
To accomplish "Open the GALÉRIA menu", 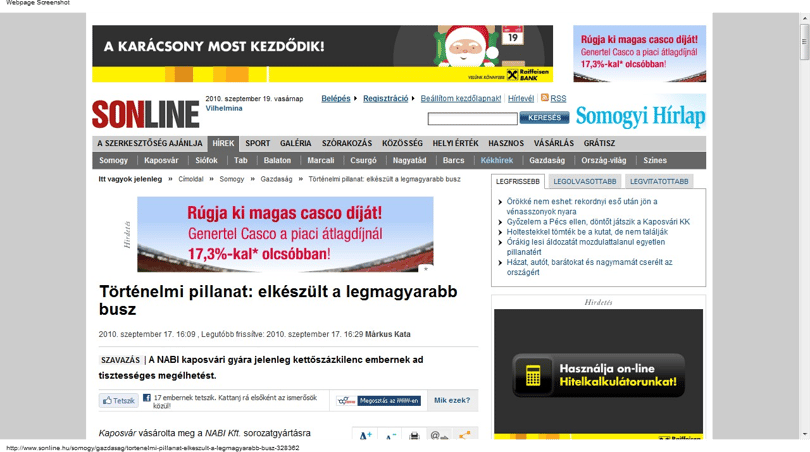I will pyautogui.click(x=295, y=144).
